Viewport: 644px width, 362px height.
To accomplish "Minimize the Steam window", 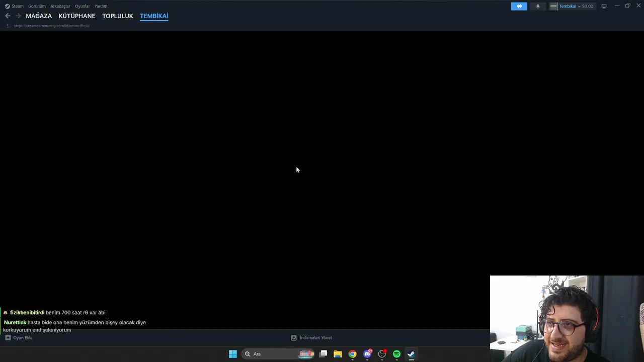I will 617,6.
